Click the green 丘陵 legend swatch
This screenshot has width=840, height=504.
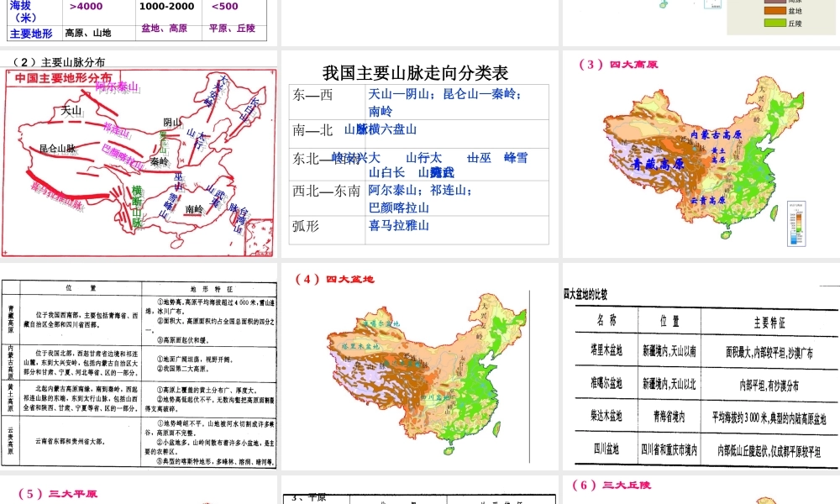coord(774,23)
